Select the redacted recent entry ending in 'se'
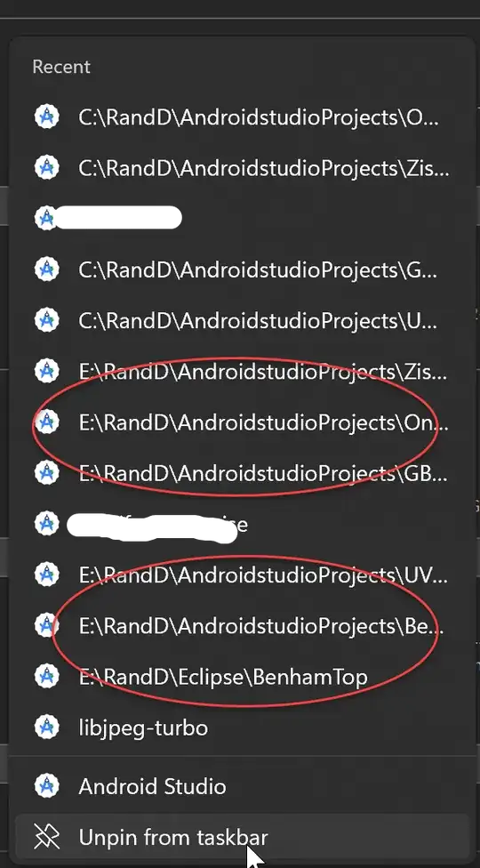This screenshot has height=868, width=480. [244, 524]
